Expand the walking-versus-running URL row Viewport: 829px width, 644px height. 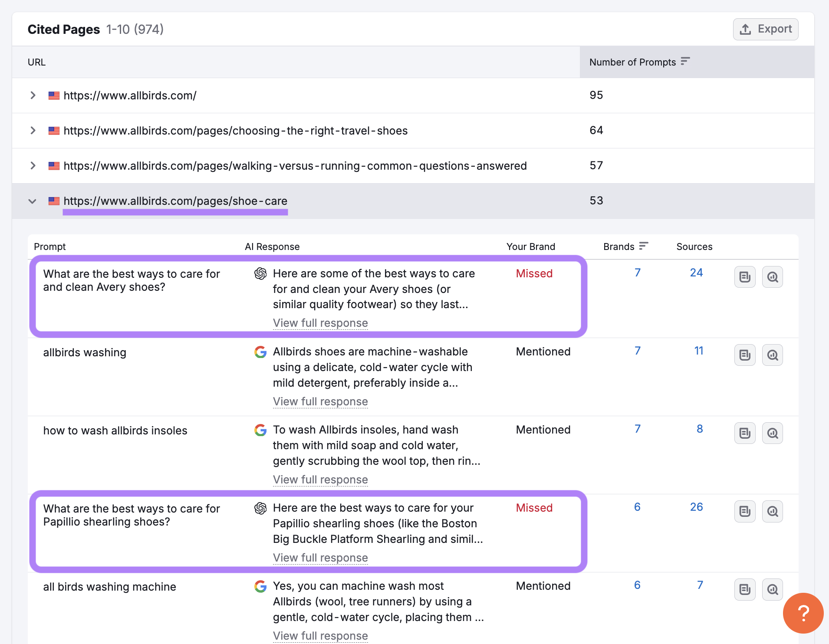coord(33,166)
